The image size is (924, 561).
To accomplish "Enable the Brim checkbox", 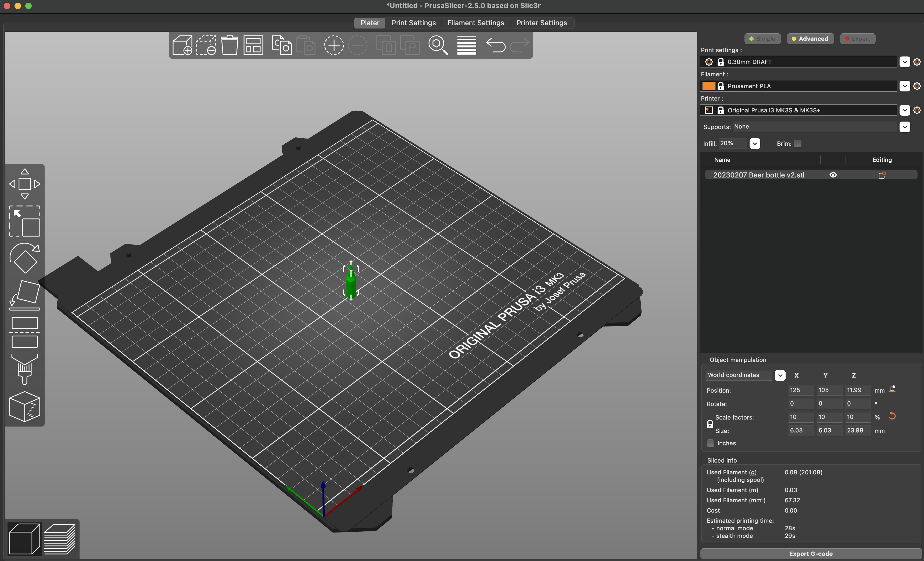I will pos(798,144).
